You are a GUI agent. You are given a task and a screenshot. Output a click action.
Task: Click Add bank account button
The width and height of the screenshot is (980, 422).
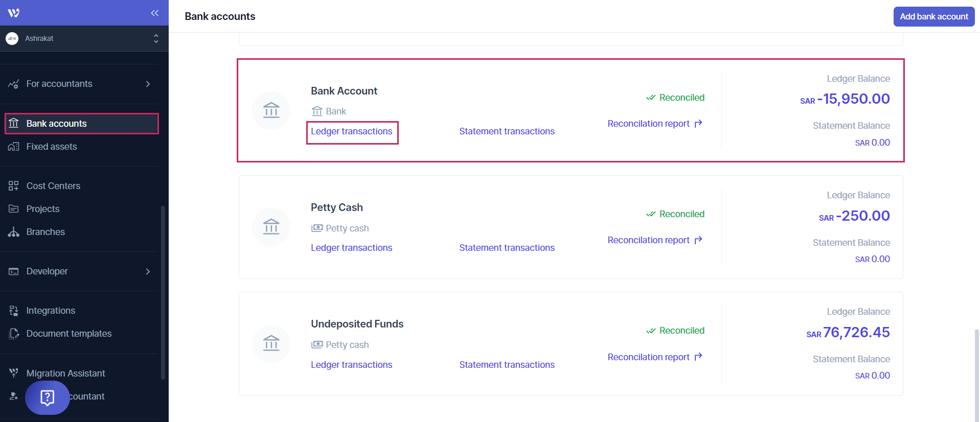point(933,16)
